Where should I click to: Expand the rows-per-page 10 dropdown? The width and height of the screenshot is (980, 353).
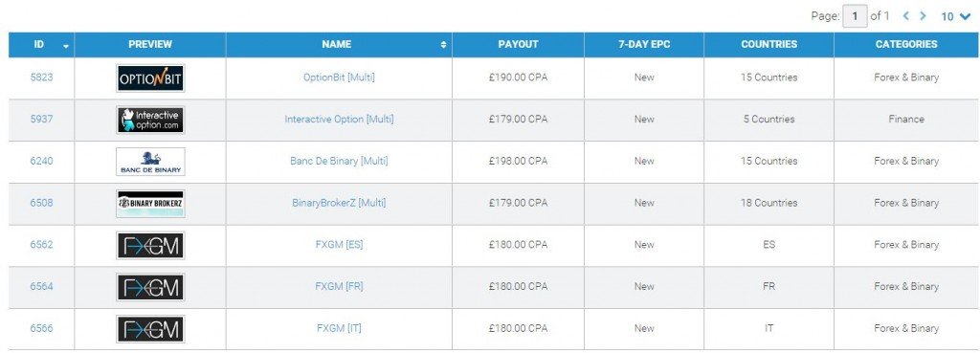(956, 17)
